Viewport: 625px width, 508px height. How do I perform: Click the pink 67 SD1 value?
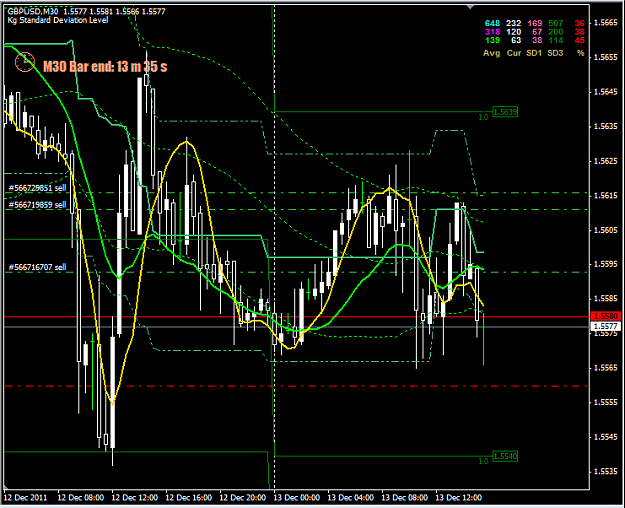click(x=537, y=32)
